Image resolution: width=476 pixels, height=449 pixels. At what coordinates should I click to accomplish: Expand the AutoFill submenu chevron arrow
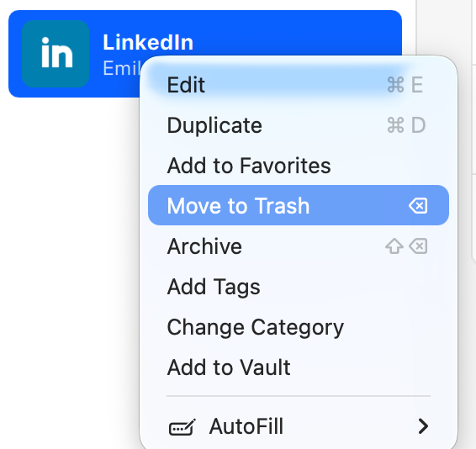point(423,426)
